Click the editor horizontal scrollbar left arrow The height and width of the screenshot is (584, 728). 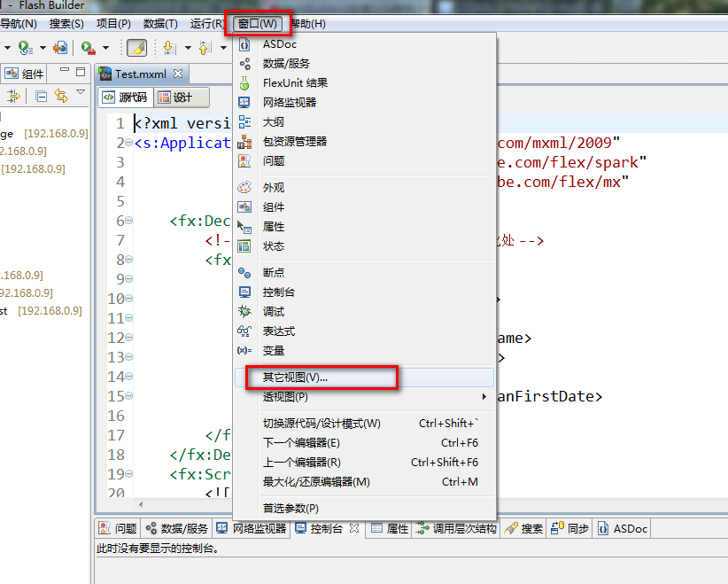click(141, 504)
